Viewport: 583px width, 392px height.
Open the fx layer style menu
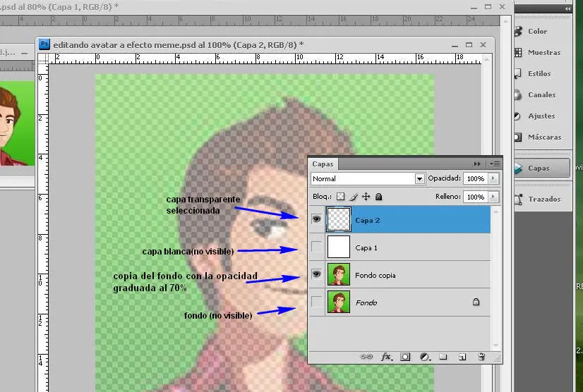(386, 357)
